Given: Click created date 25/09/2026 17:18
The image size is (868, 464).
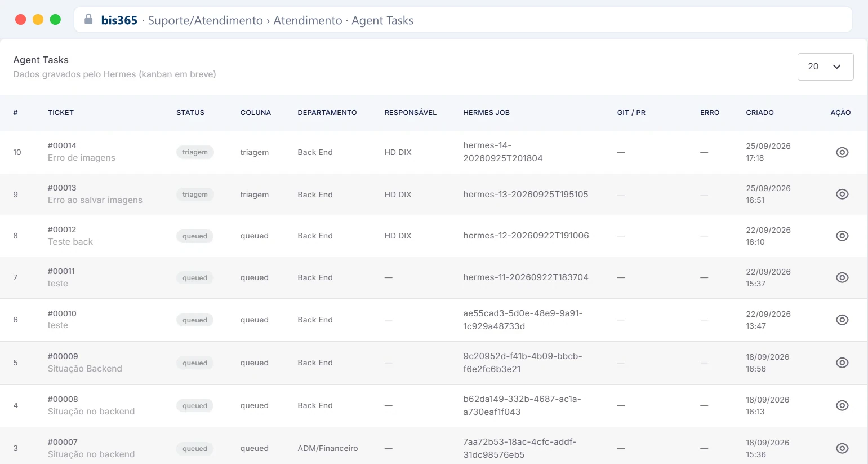Looking at the screenshot, I should pos(768,152).
